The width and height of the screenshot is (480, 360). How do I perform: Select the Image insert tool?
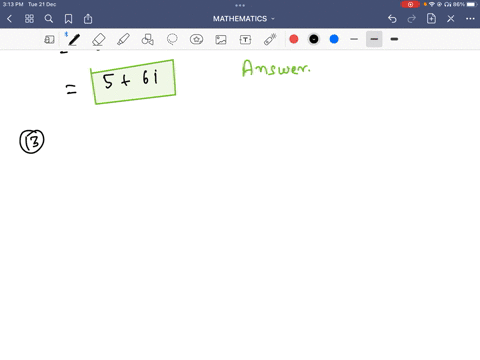221,40
